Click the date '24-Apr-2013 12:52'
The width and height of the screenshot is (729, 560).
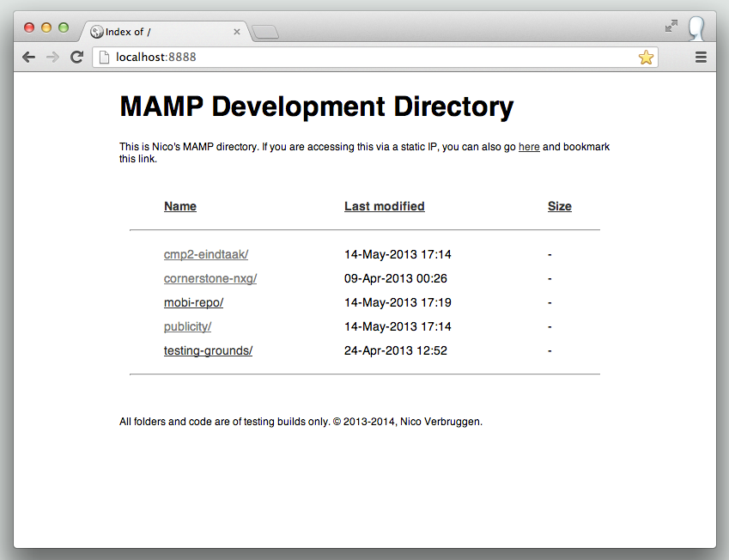(x=396, y=350)
